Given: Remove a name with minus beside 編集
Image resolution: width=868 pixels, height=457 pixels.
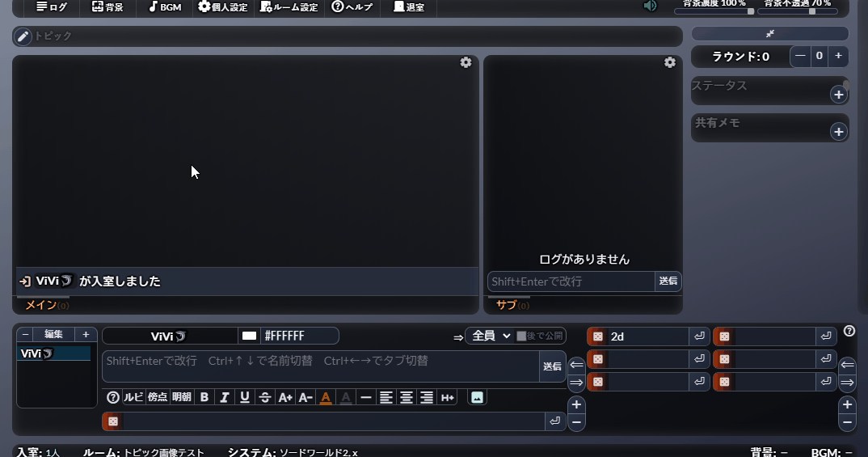Looking at the screenshot, I should [x=26, y=335].
